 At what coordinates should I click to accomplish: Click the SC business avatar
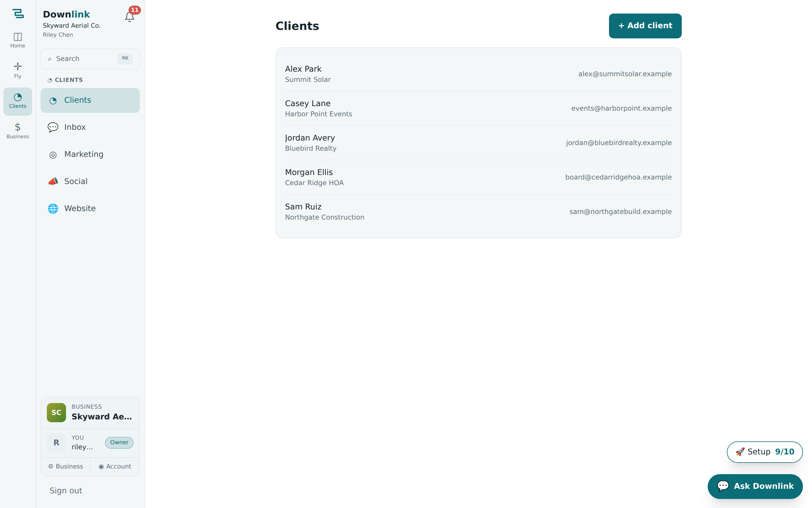pyautogui.click(x=56, y=413)
